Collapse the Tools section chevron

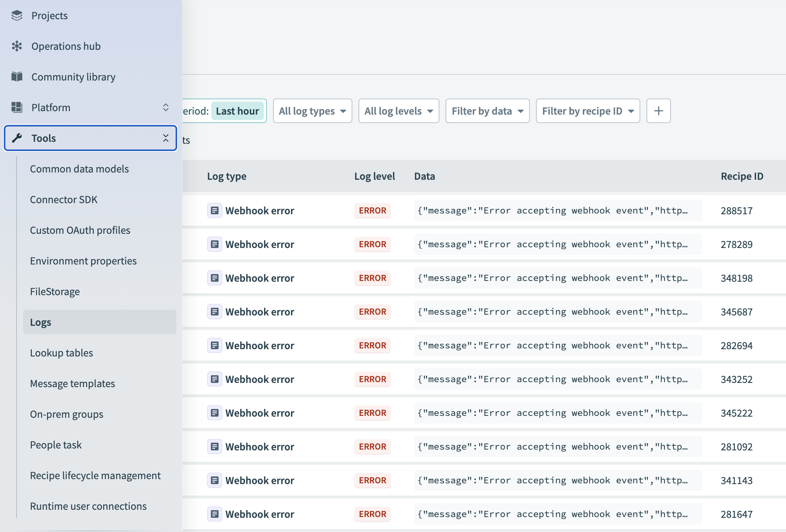pyautogui.click(x=166, y=138)
